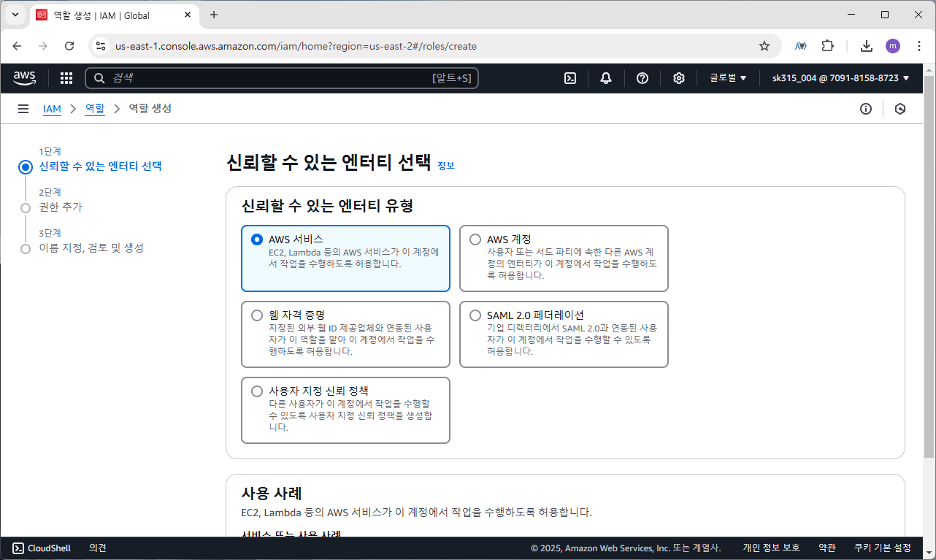
Task: Select step 1 신뢰할 수 있는 엔터티 선택
Action: (x=100, y=166)
